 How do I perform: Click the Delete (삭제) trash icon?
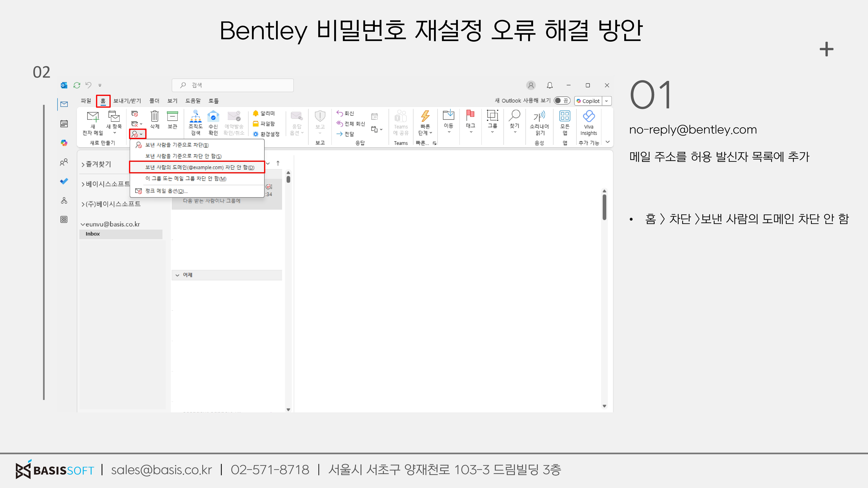(x=154, y=117)
